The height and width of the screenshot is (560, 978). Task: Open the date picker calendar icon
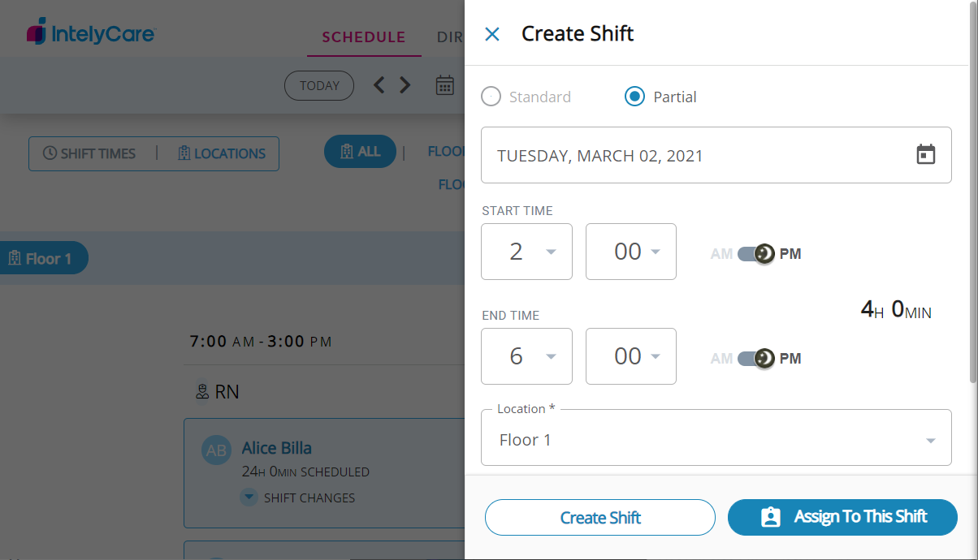[926, 155]
